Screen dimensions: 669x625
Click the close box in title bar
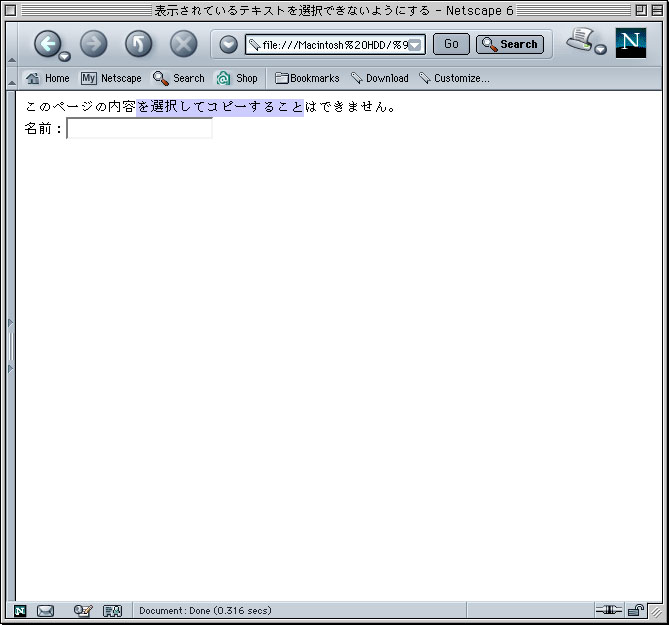coord(11,10)
